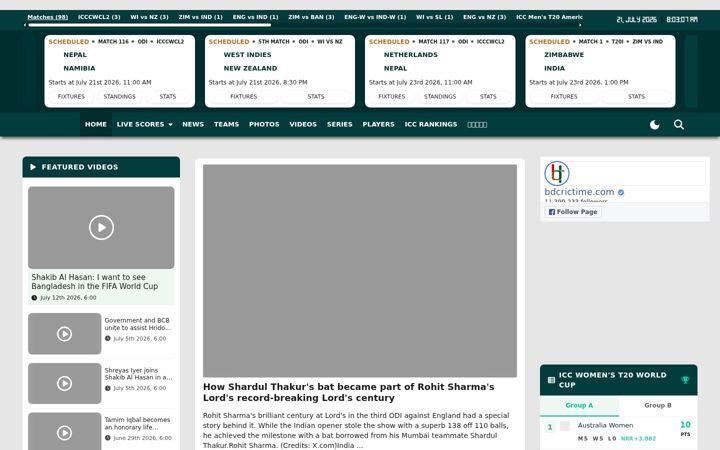The height and width of the screenshot is (450, 720).
Task: Switch to Group A standings tab
Action: coord(579,405)
